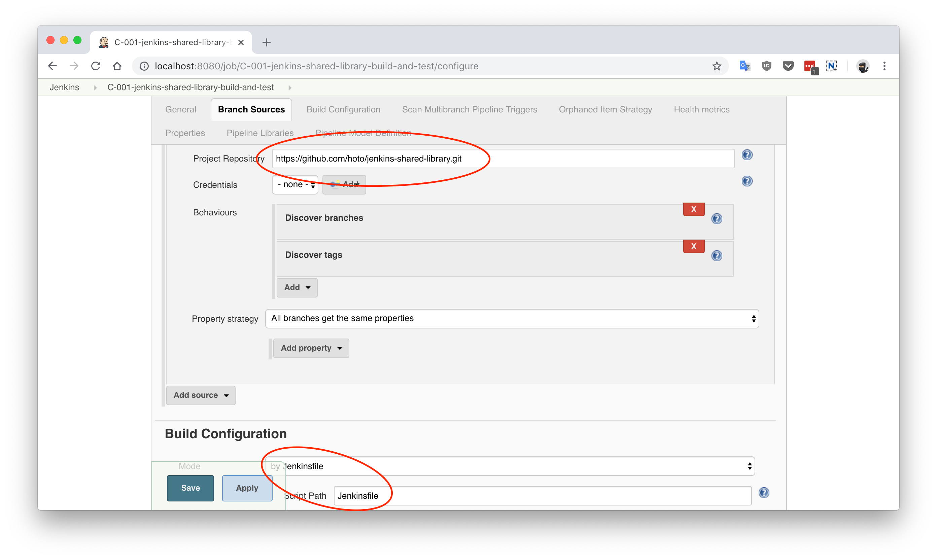The image size is (937, 560).
Task: Open Orphaned Item Strategy tab
Action: pos(605,109)
